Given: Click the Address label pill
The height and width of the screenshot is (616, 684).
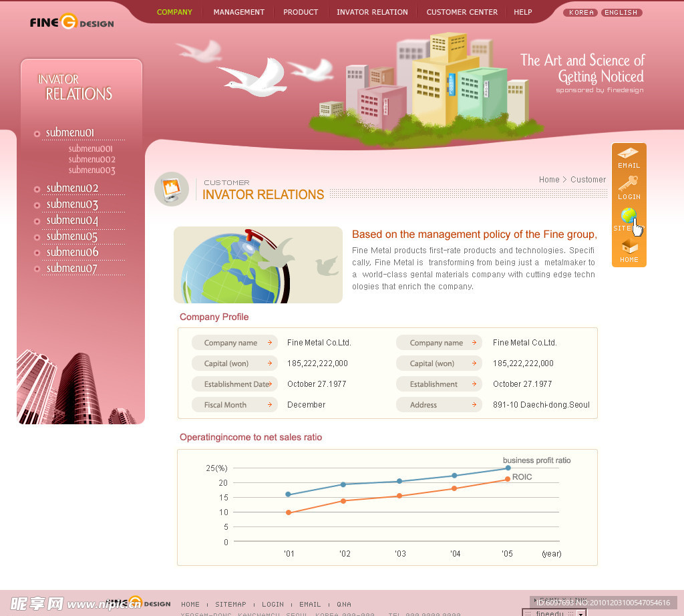Looking at the screenshot, I should click(x=440, y=404).
